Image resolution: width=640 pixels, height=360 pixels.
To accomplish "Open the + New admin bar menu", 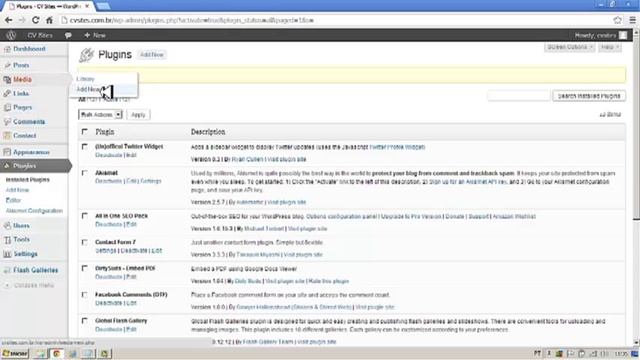I will (x=95, y=36).
